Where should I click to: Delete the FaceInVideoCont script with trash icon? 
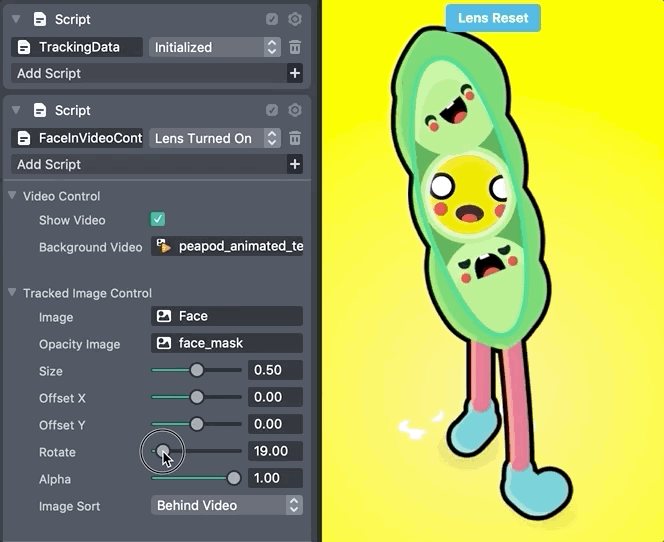[295, 138]
